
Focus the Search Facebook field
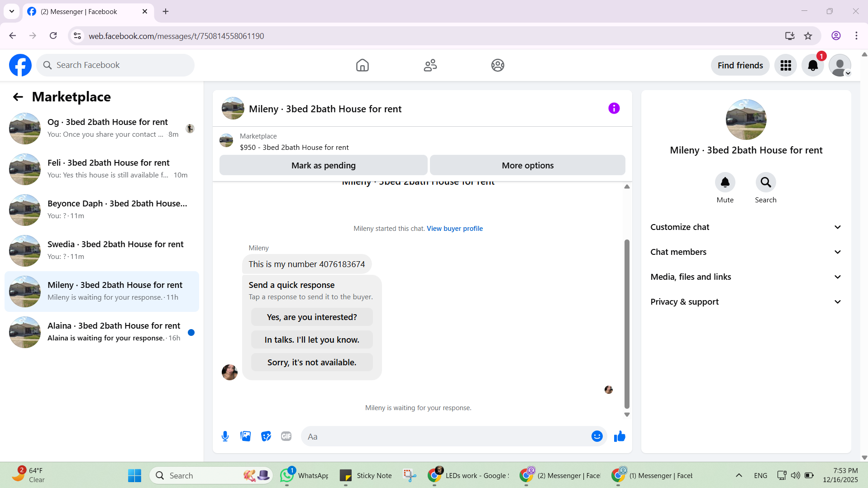click(115, 65)
